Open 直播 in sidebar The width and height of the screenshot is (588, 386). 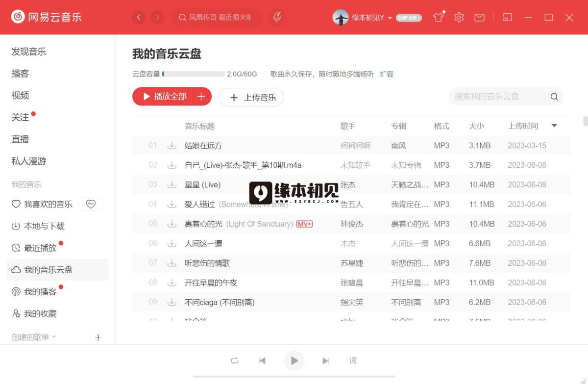[20, 139]
